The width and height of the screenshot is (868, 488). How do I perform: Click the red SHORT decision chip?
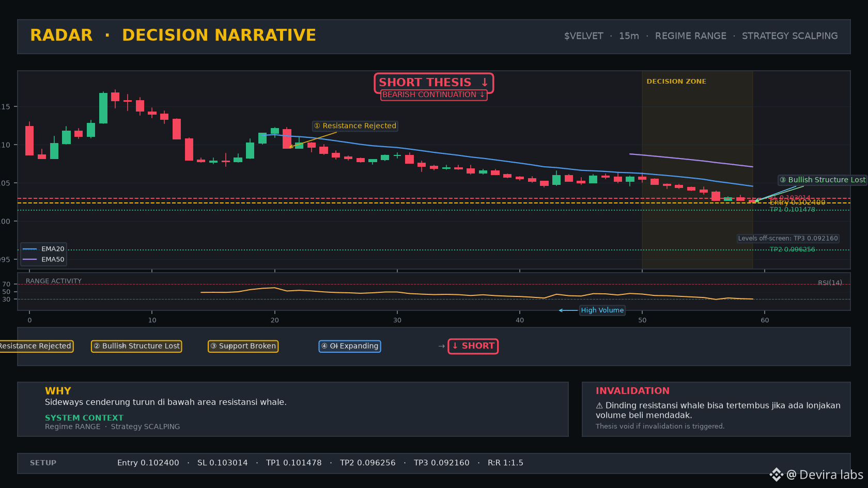pos(473,346)
